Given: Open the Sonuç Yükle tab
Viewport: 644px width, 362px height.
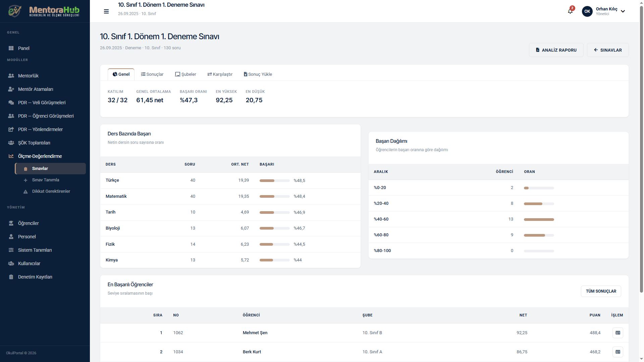Looking at the screenshot, I should pyautogui.click(x=258, y=74).
